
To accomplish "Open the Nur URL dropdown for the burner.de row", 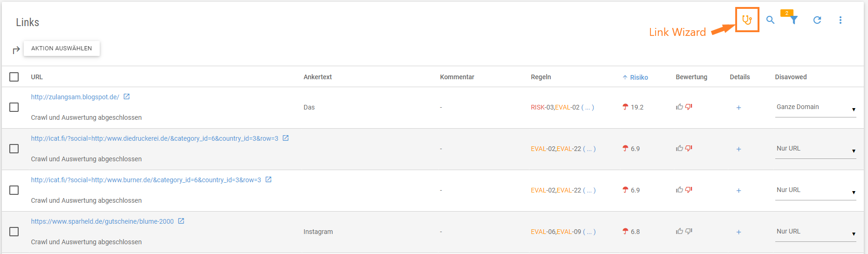I will (815, 191).
